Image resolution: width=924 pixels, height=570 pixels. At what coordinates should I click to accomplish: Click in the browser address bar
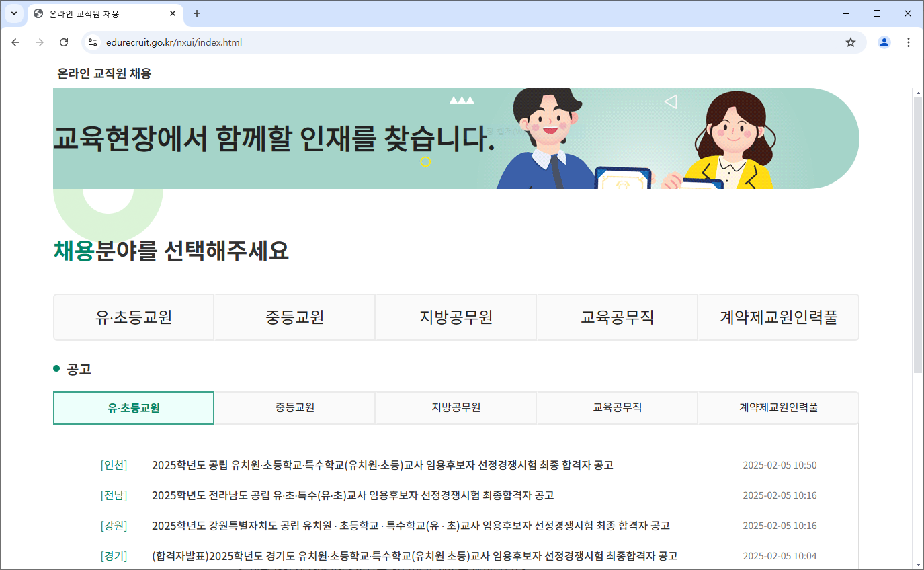click(403, 42)
